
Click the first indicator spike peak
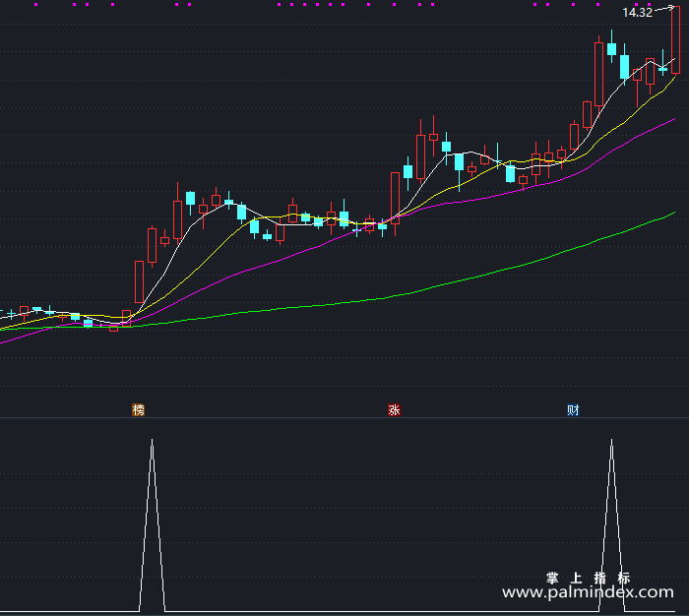[x=152, y=440]
